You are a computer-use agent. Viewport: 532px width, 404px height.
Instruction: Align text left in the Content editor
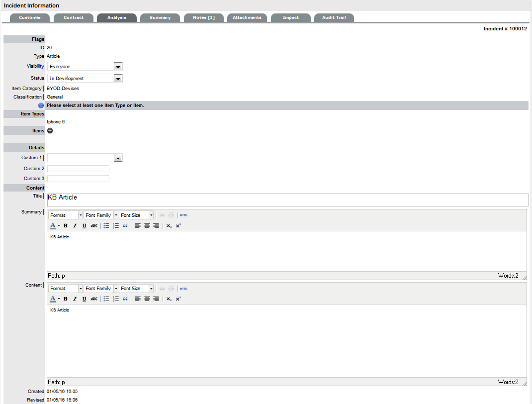click(137, 299)
